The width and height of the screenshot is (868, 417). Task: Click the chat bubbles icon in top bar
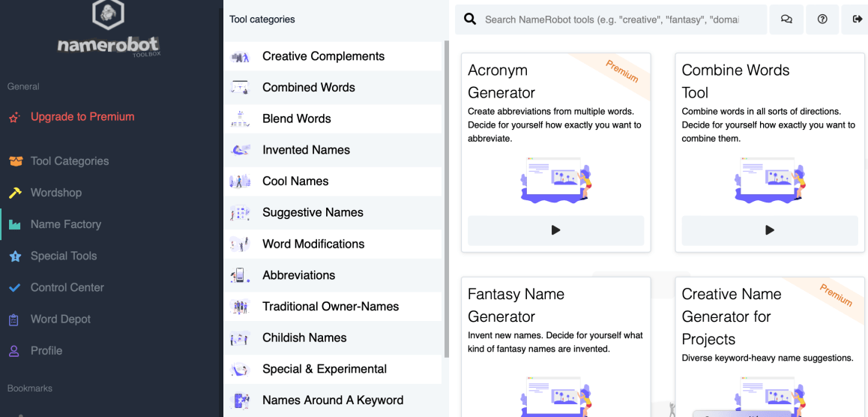[786, 19]
